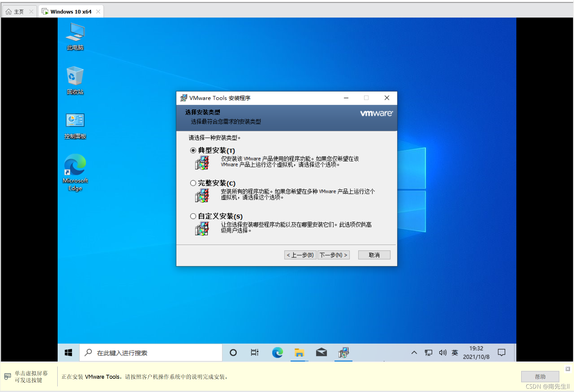
Task: Select the 典型安装(T) radio option
Action: pos(193,150)
